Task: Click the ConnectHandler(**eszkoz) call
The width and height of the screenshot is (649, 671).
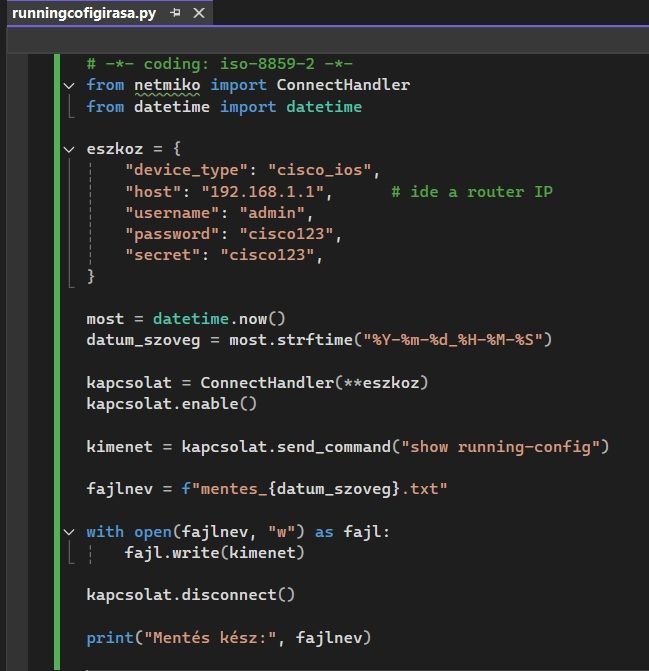Action: pos(314,383)
